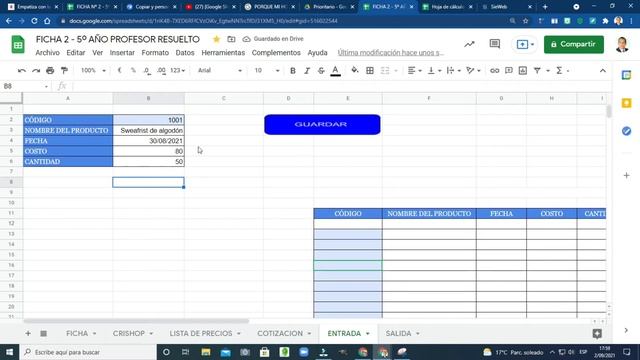Open the Ayuda menu
The height and width of the screenshot is (360, 640).
pos(318,53)
